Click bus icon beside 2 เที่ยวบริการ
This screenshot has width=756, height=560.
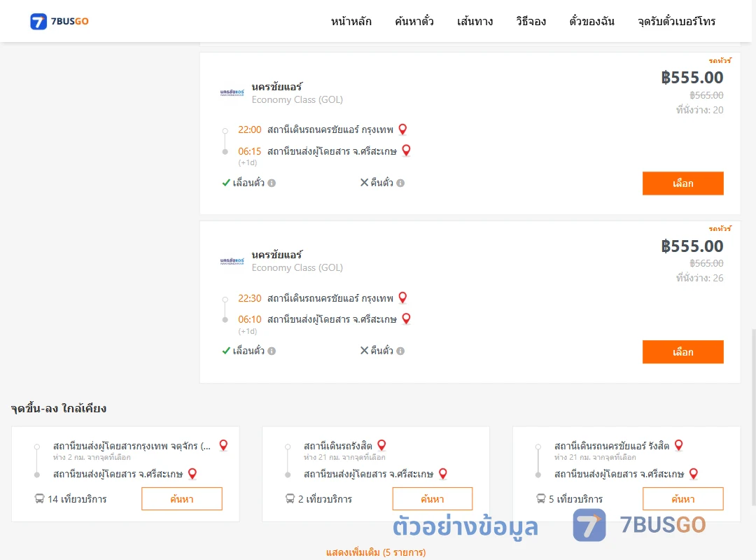[290, 498]
